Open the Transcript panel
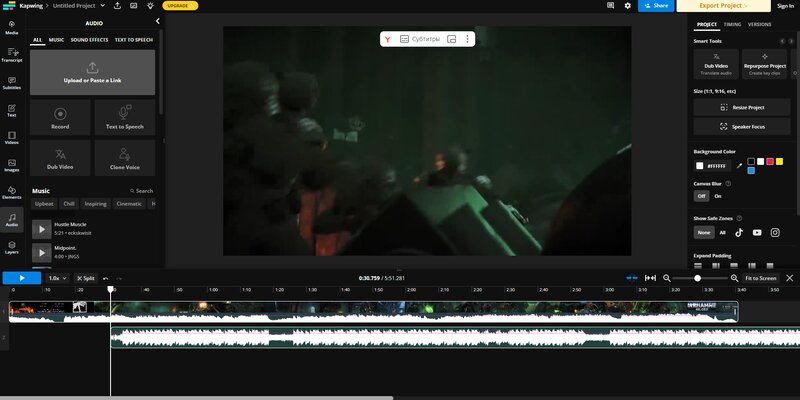Image resolution: width=800 pixels, height=400 pixels. pos(12,55)
